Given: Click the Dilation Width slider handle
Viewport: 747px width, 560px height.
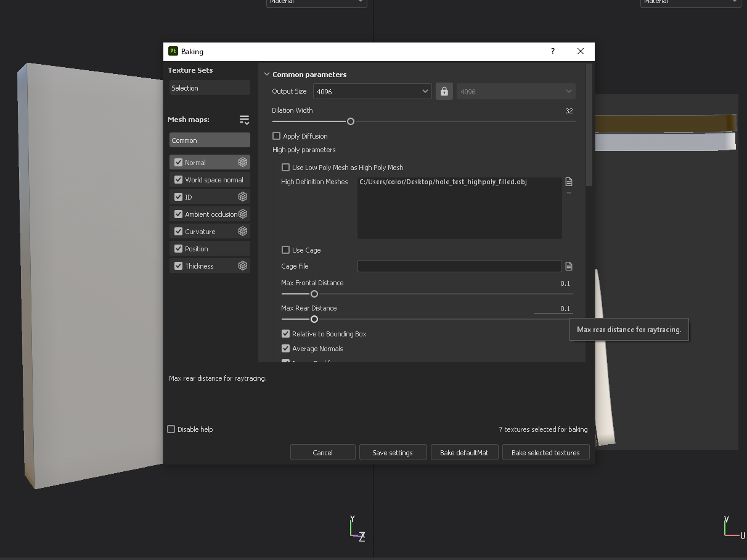Looking at the screenshot, I should click(351, 121).
